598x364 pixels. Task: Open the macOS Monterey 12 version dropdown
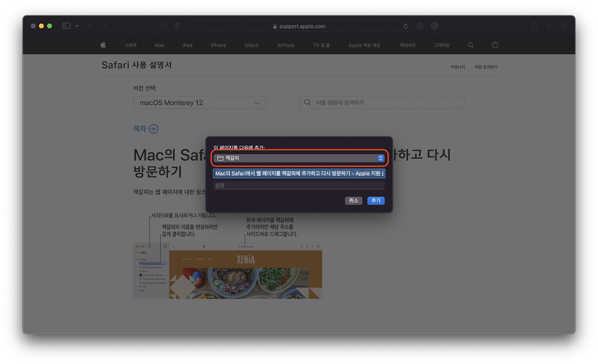[x=199, y=102]
